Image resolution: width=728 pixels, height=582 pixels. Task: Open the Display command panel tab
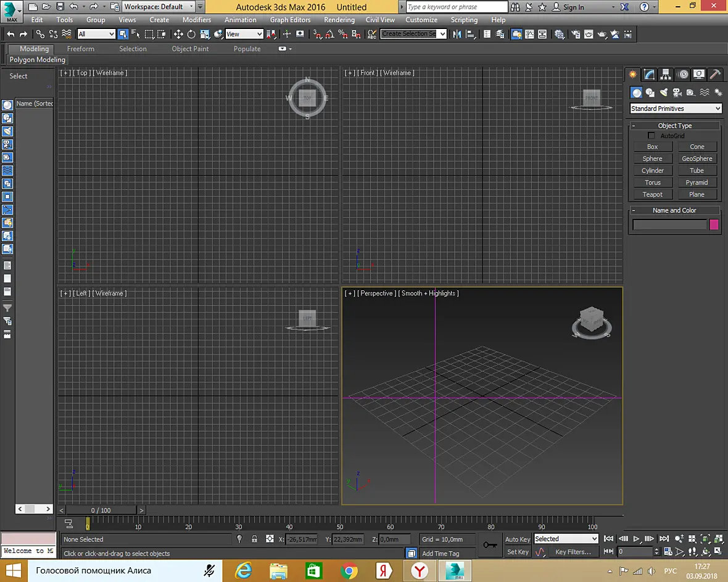tap(699, 74)
